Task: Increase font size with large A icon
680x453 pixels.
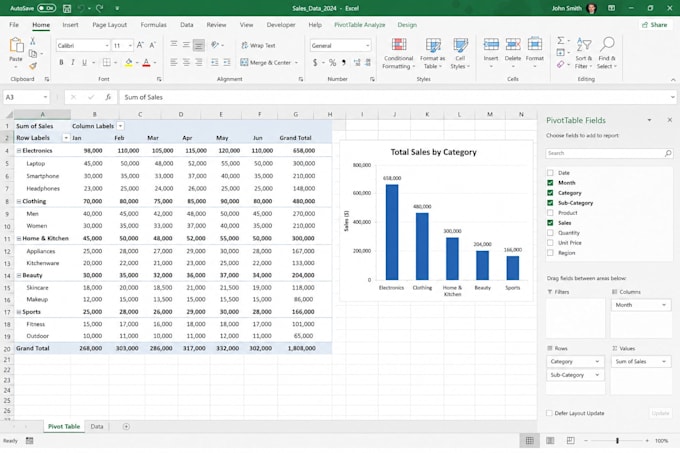Action: (140, 45)
